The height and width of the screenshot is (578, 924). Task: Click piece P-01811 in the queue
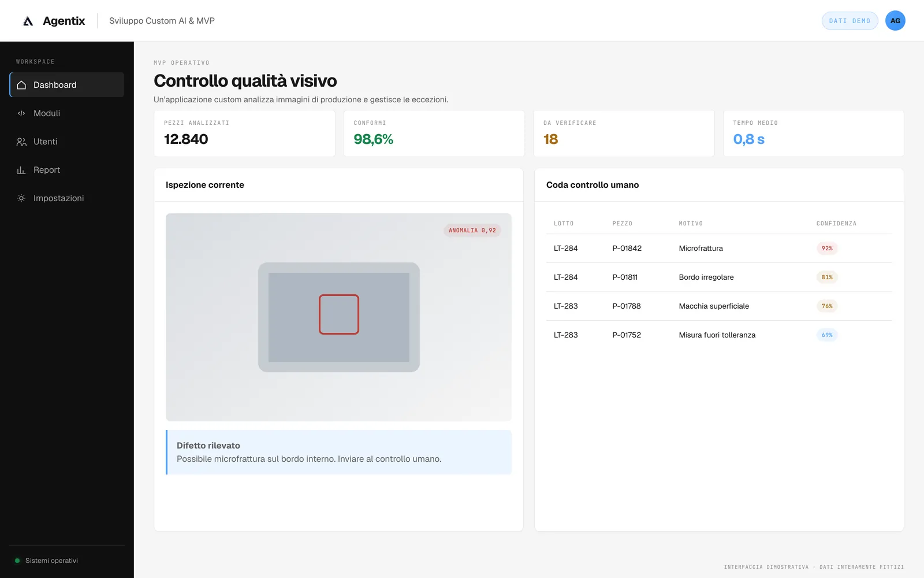(625, 277)
